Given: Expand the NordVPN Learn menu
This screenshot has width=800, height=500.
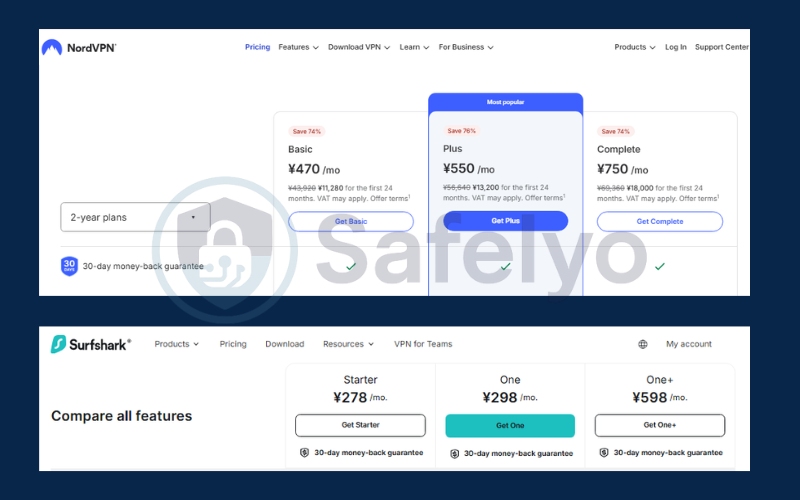Looking at the screenshot, I should point(414,47).
